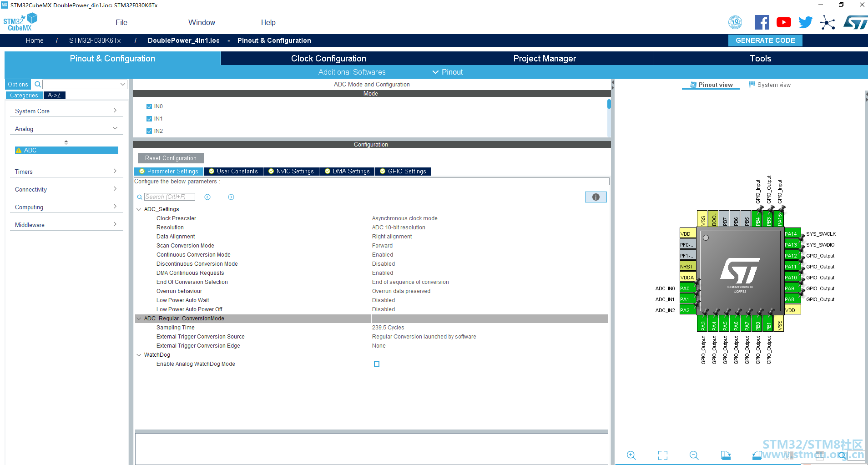This screenshot has height=465, width=868.
Task: Click the pin search magnifier icon
Action: click(x=842, y=455)
